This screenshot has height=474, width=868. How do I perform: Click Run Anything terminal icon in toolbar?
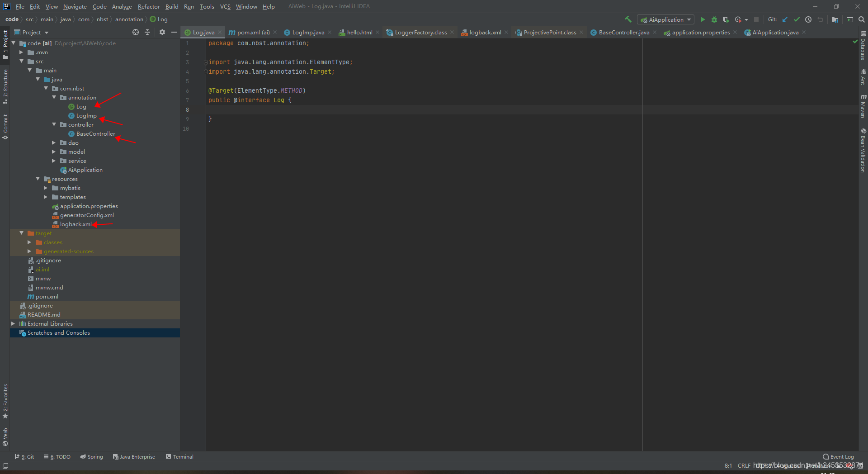coord(850,19)
